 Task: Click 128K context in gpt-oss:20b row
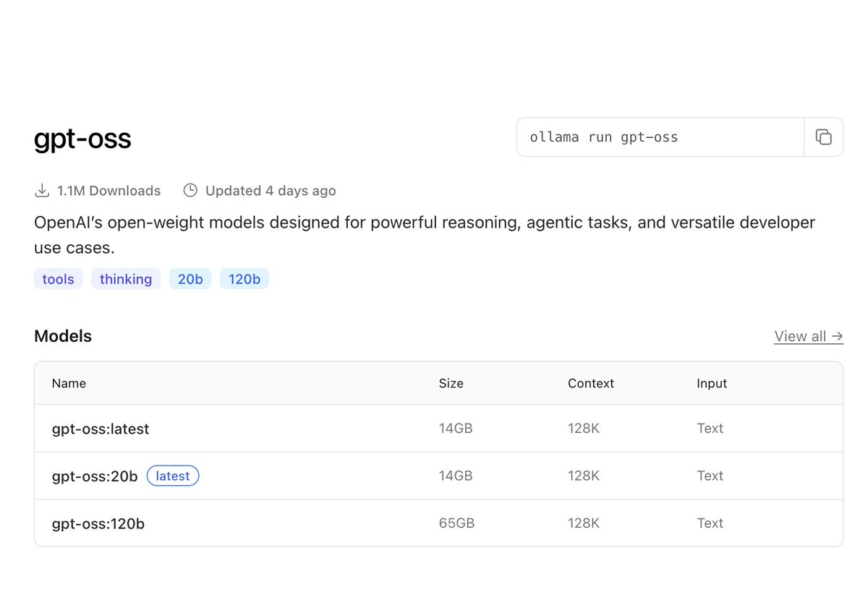tap(584, 476)
